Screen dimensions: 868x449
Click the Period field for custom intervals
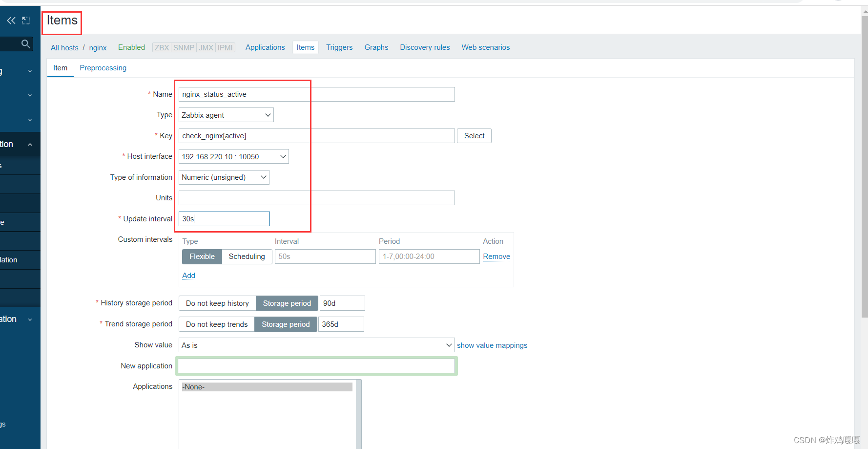click(429, 257)
